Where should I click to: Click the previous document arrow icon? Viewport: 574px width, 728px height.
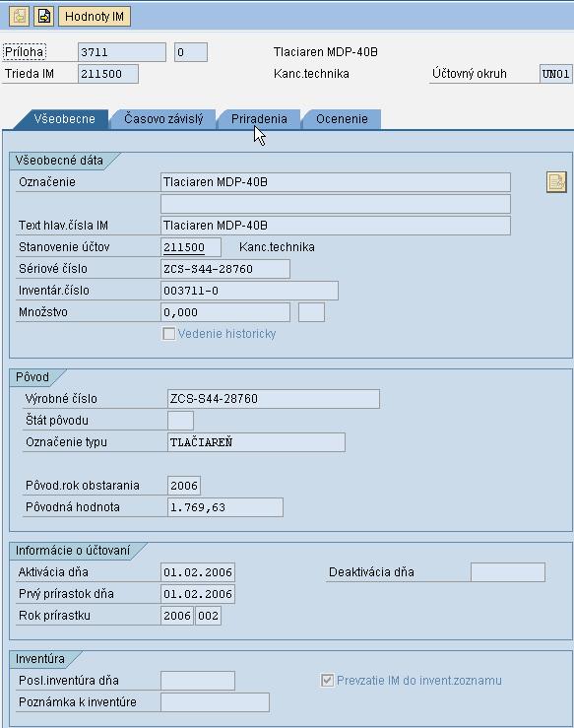click(19, 16)
